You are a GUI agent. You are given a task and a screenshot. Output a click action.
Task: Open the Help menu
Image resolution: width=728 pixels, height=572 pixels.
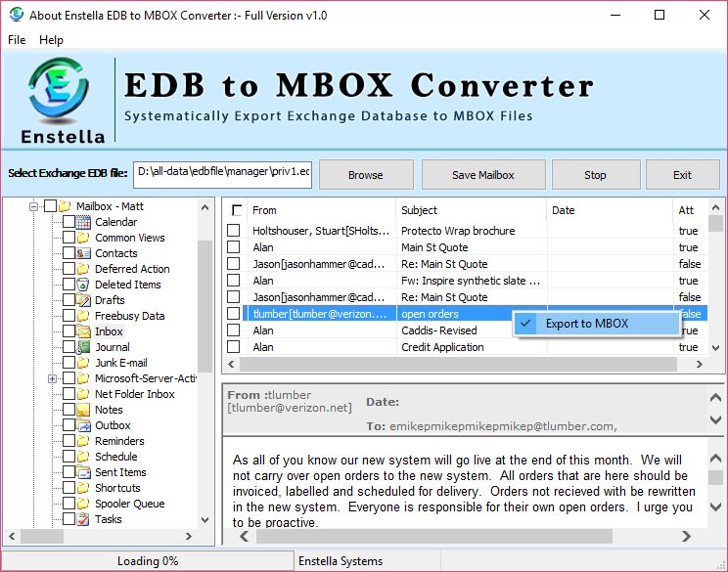[51, 40]
